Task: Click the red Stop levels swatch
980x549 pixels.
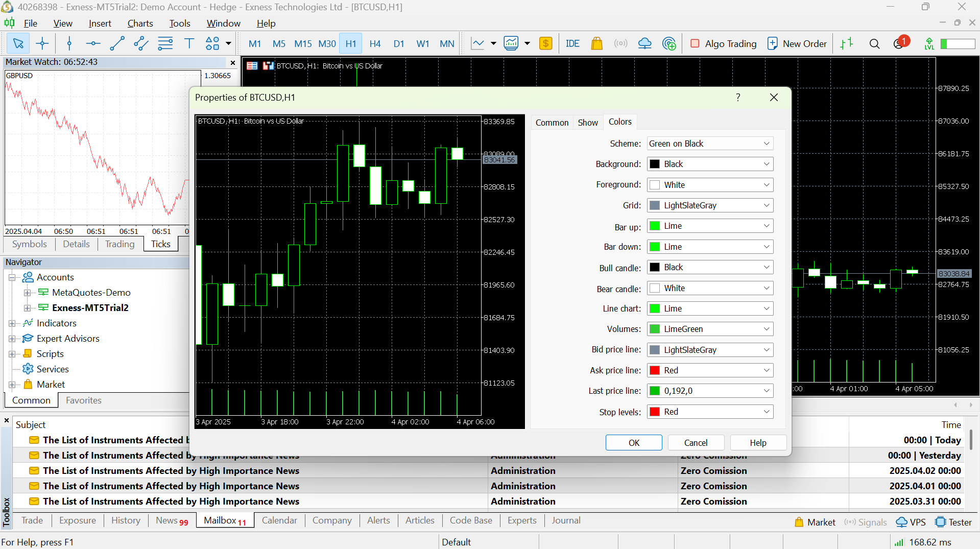Action: [655, 412]
